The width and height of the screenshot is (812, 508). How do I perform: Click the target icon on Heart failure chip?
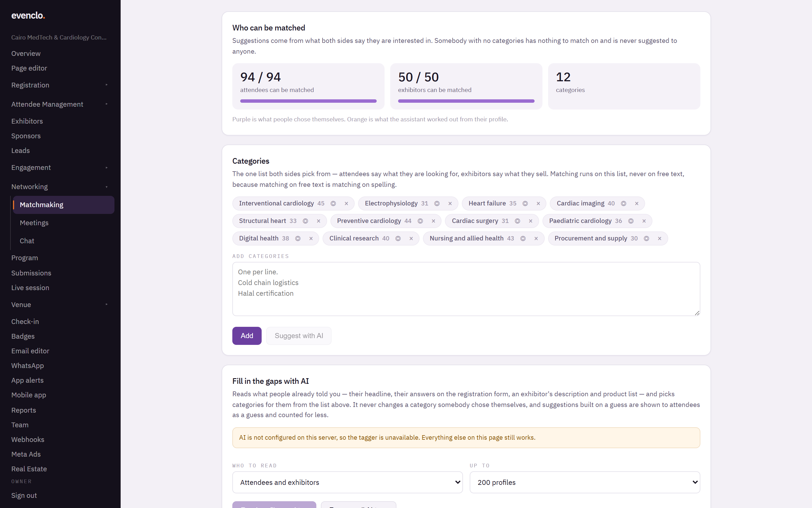pos(525,203)
